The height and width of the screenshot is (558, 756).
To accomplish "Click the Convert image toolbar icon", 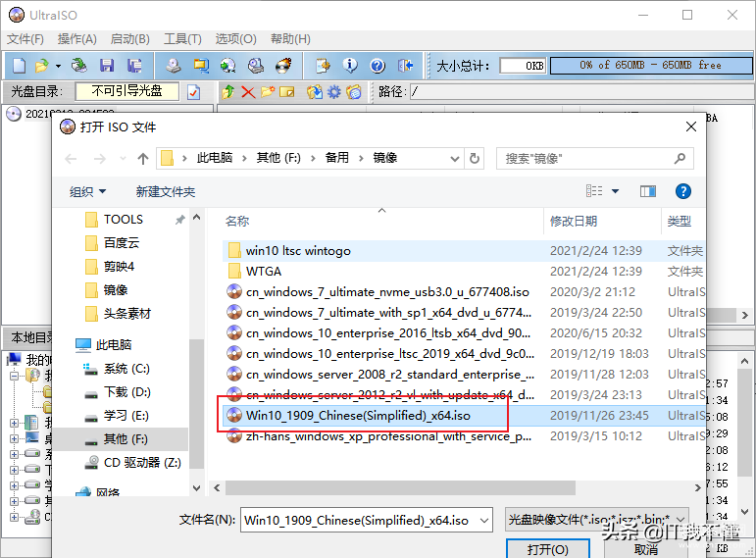I will pos(201,65).
